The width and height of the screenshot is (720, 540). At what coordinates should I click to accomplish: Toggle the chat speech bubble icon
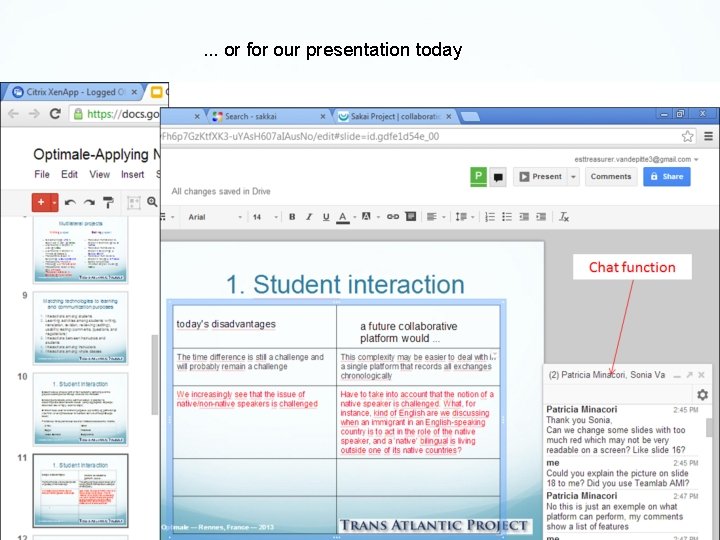[x=498, y=177]
